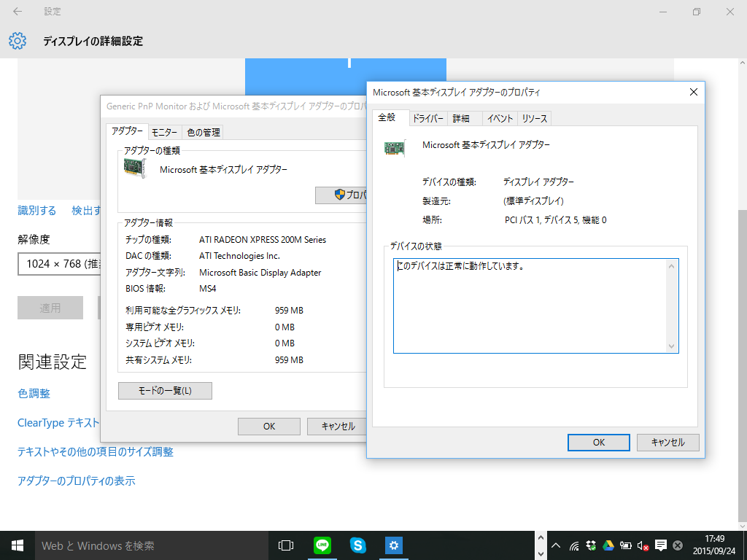Check the battery power tray icon
747x560 pixels.
point(625,545)
